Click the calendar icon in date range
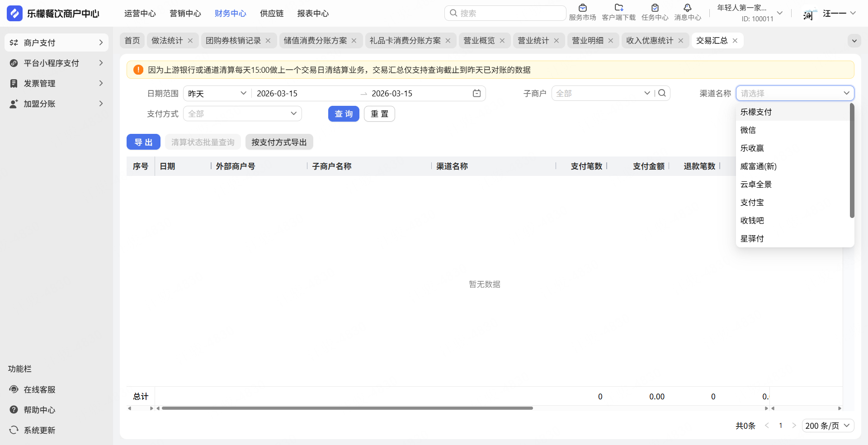This screenshot has width=868, height=445. tap(476, 93)
